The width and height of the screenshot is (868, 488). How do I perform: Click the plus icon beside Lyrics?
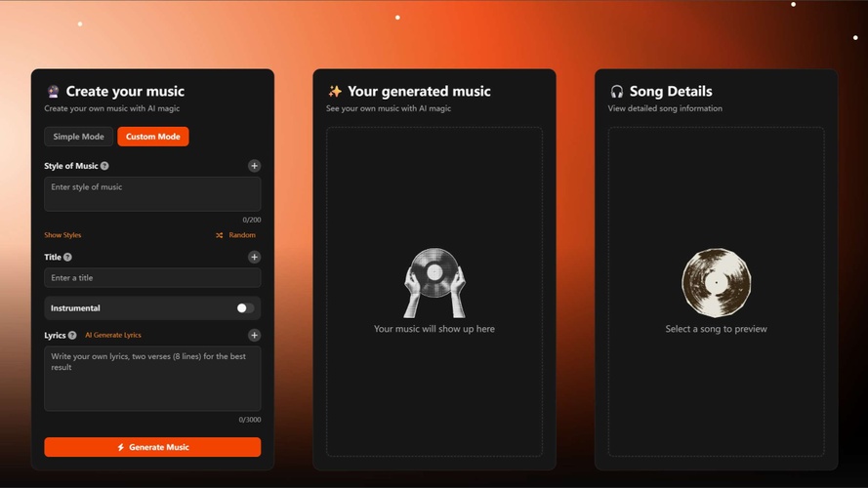[254, 335]
